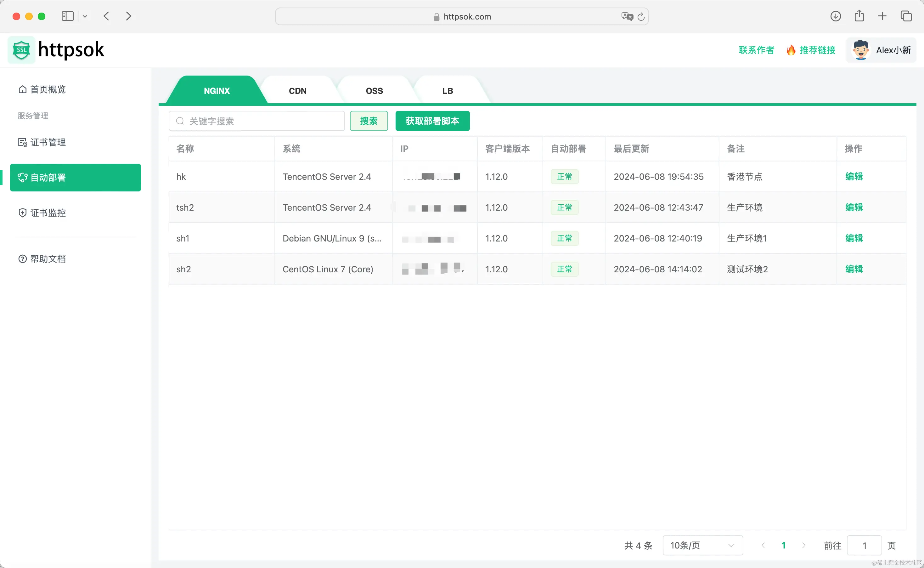Open the 10条/页 page size dropdown
Viewport: 924px width, 568px height.
pyautogui.click(x=702, y=545)
